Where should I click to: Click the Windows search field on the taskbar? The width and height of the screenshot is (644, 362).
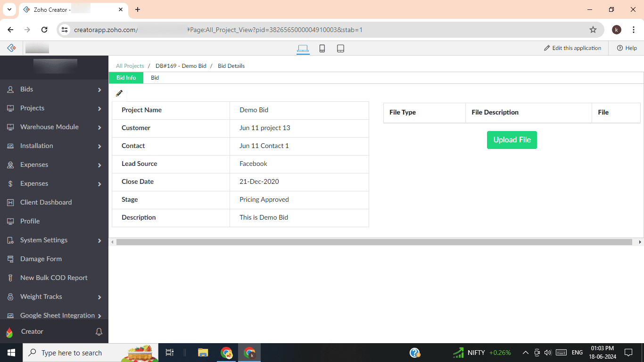coord(71,353)
